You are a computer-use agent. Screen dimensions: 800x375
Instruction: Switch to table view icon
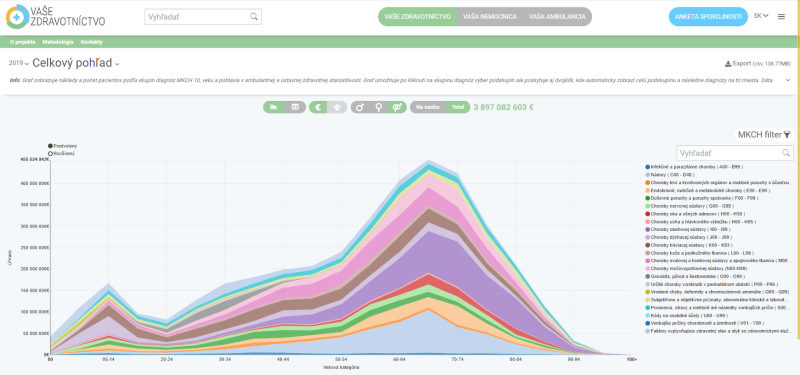pyautogui.click(x=295, y=107)
